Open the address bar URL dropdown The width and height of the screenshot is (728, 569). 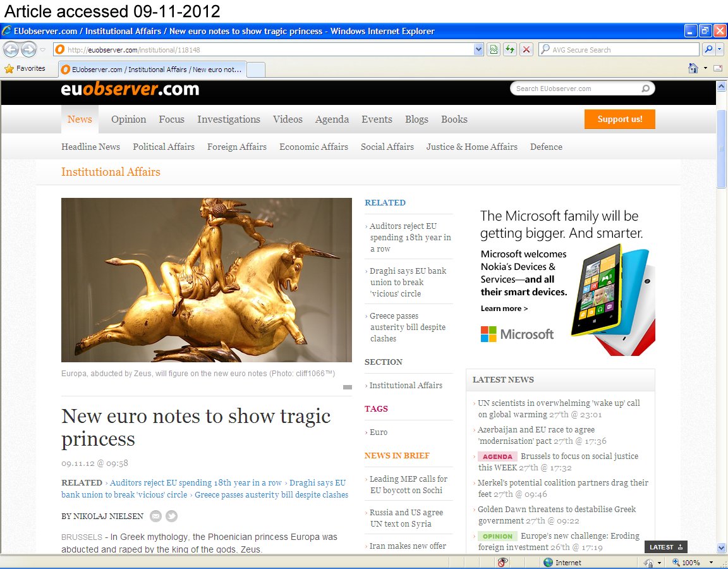click(x=478, y=49)
